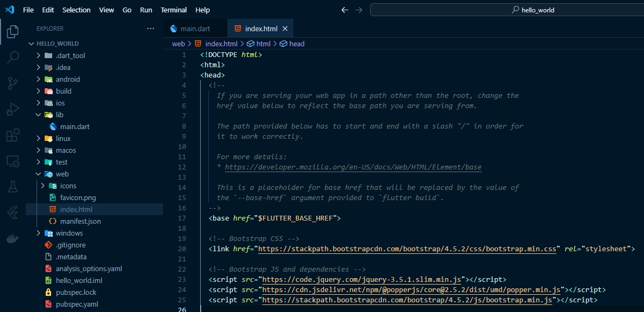644x312 pixels.
Task: Click the web breadcrumb segment
Action: pos(178,44)
